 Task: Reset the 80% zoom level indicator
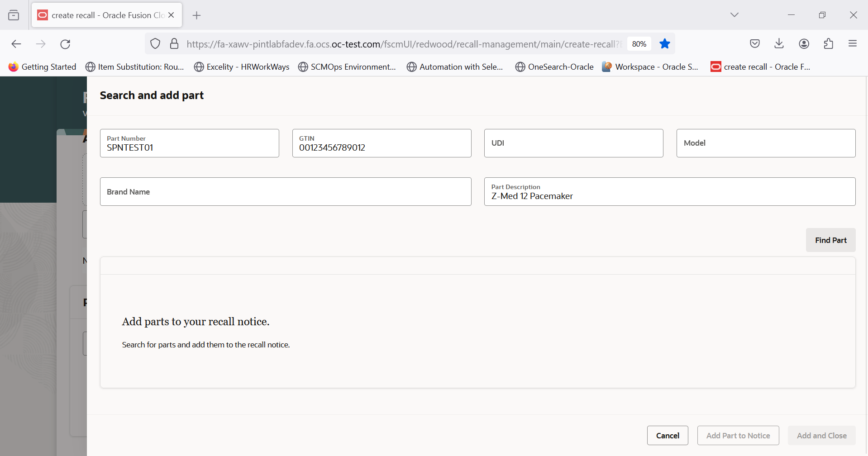(639, 44)
